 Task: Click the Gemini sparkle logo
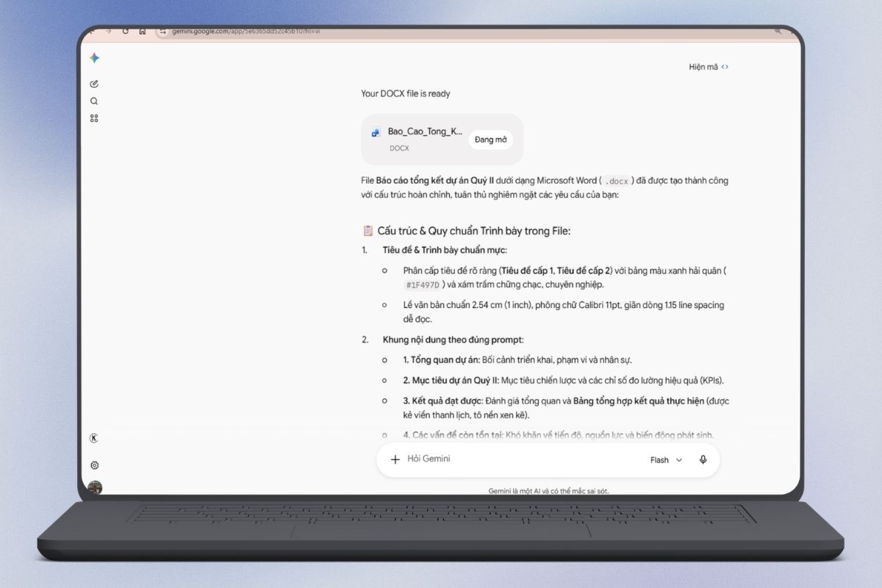click(94, 58)
